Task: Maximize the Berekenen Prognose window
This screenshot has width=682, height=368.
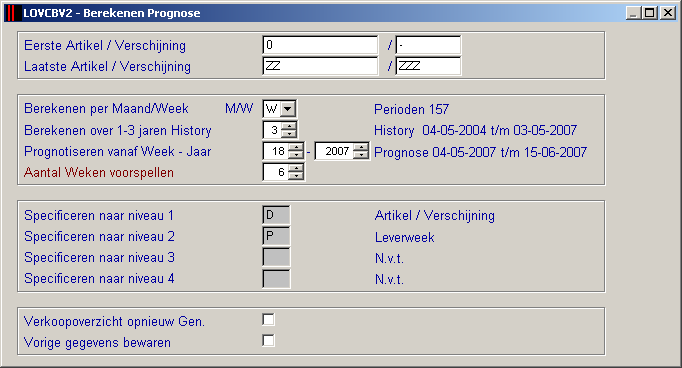Action: click(x=649, y=13)
